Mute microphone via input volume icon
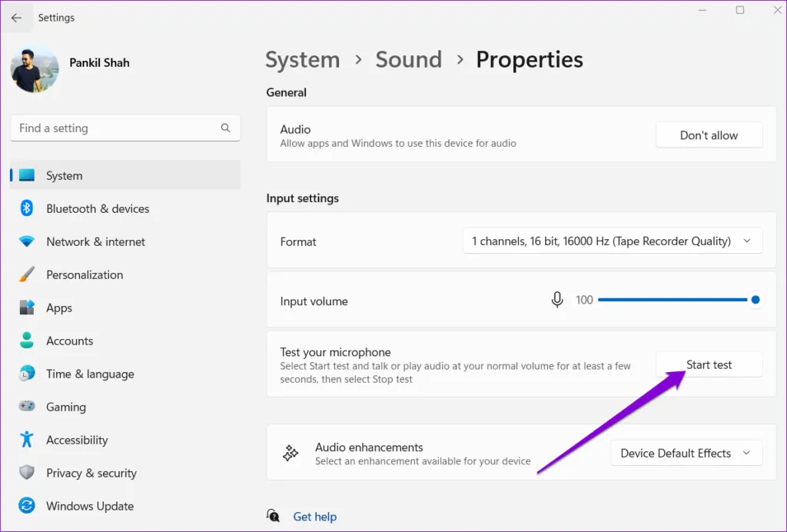The image size is (787, 532). pyautogui.click(x=557, y=300)
